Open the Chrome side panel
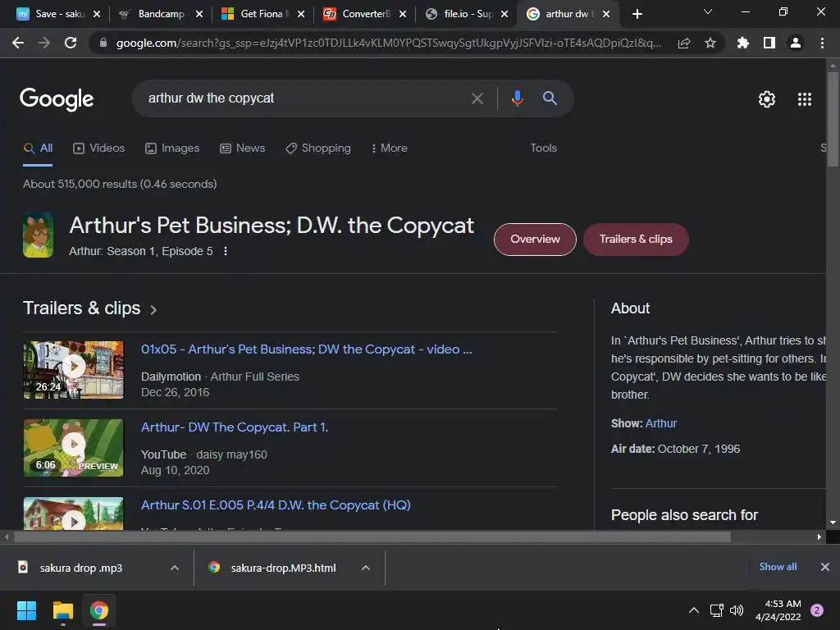This screenshot has height=630, width=840. pos(769,43)
